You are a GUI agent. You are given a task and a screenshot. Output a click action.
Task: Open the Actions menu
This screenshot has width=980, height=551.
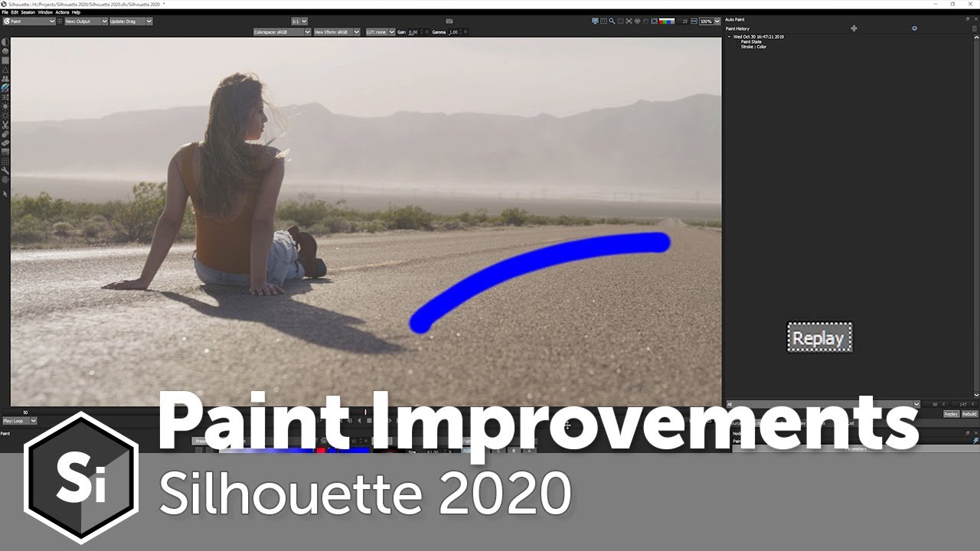click(x=62, y=12)
